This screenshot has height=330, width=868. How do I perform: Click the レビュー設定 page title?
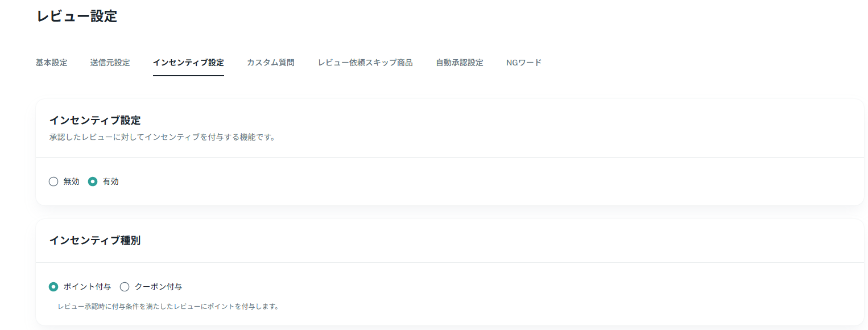coord(77,16)
